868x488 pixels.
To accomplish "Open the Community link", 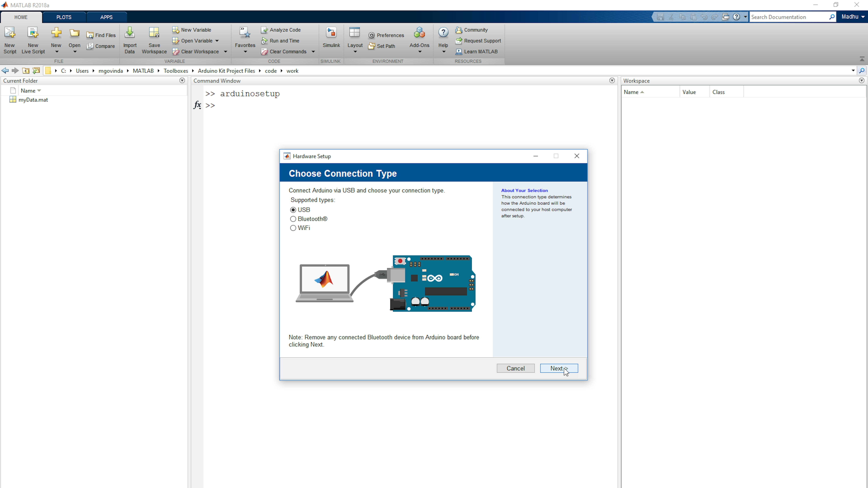I will (471, 30).
